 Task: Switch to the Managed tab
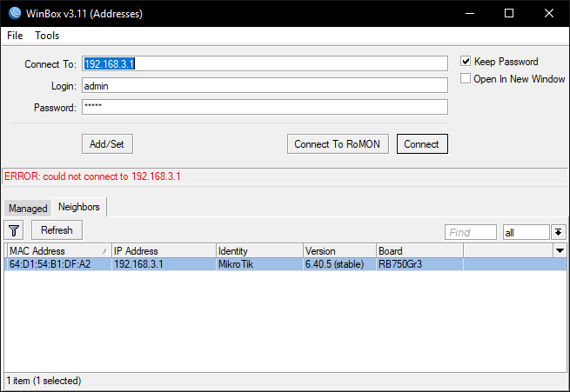point(28,209)
